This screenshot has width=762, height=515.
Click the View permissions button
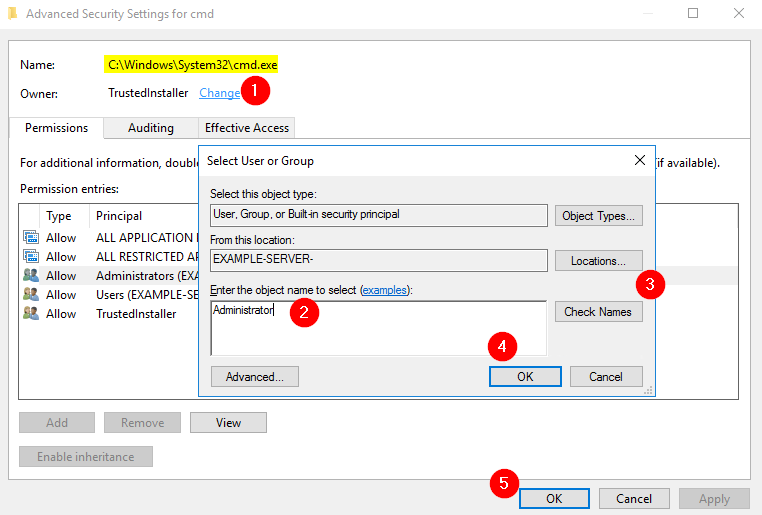[x=228, y=423]
